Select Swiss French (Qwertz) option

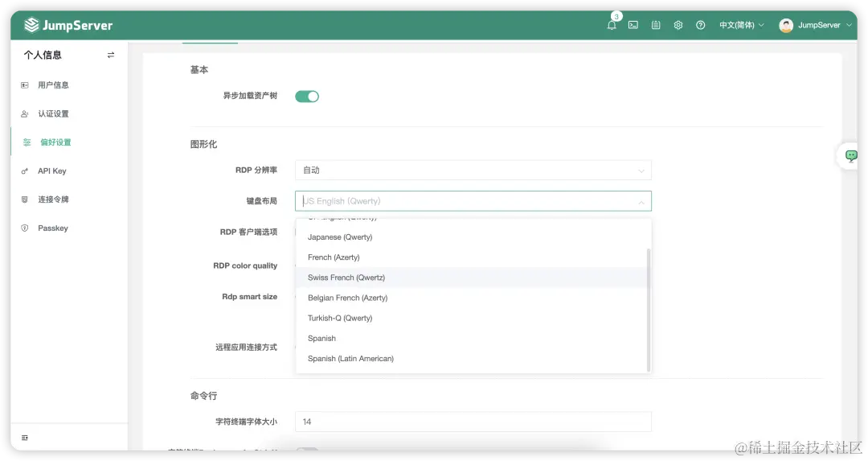click(x=472, y=278)
